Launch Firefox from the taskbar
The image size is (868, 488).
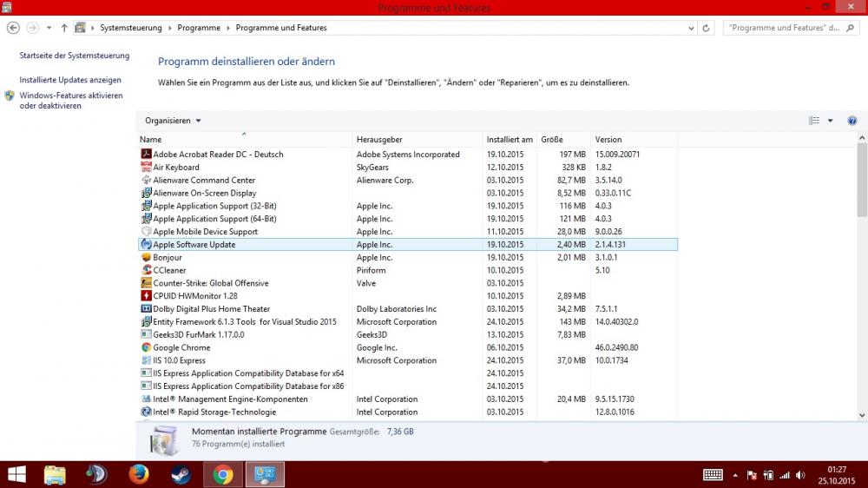tap(138, 474)
